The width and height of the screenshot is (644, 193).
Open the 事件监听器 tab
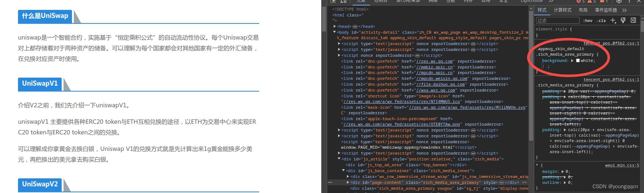point(606,10)
